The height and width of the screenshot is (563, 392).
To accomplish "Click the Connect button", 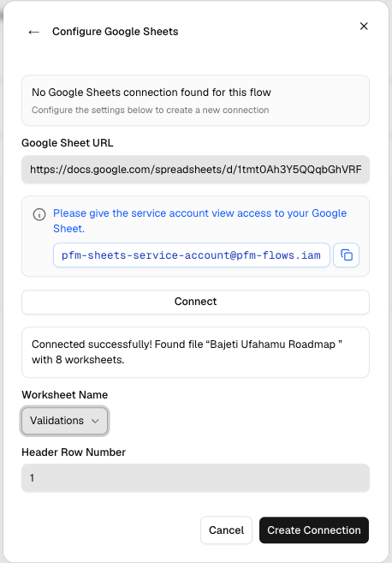I will tap(195, 302).
